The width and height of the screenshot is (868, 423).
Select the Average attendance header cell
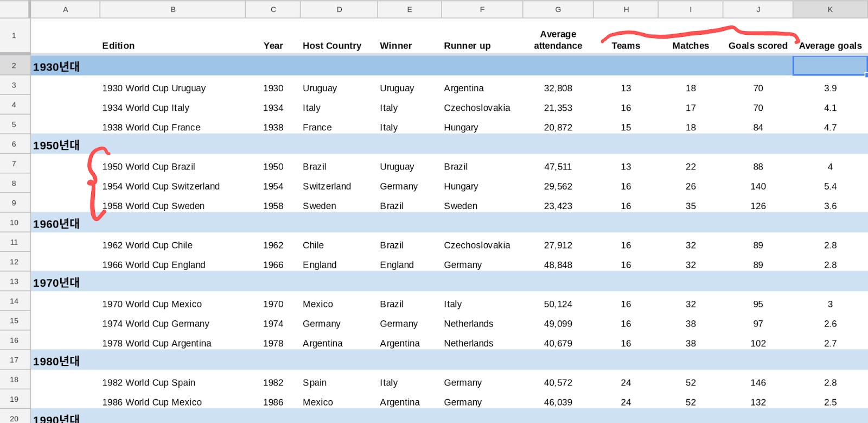pos(558,40)
